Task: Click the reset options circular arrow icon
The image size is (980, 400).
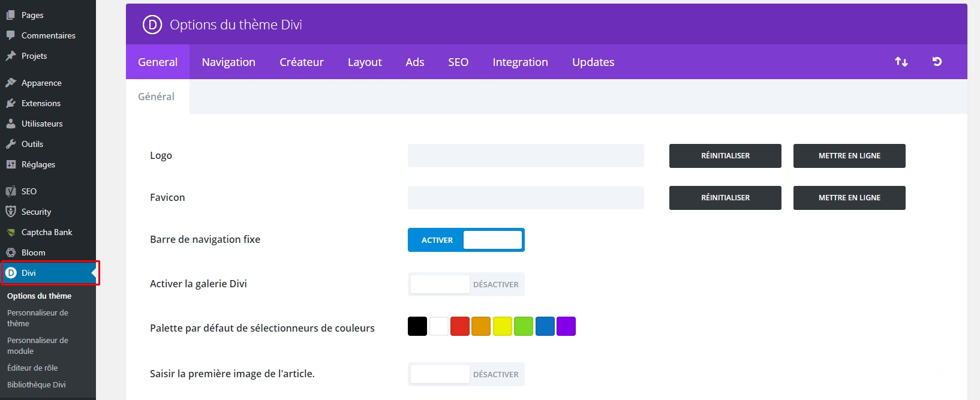Action: point(937,62)
